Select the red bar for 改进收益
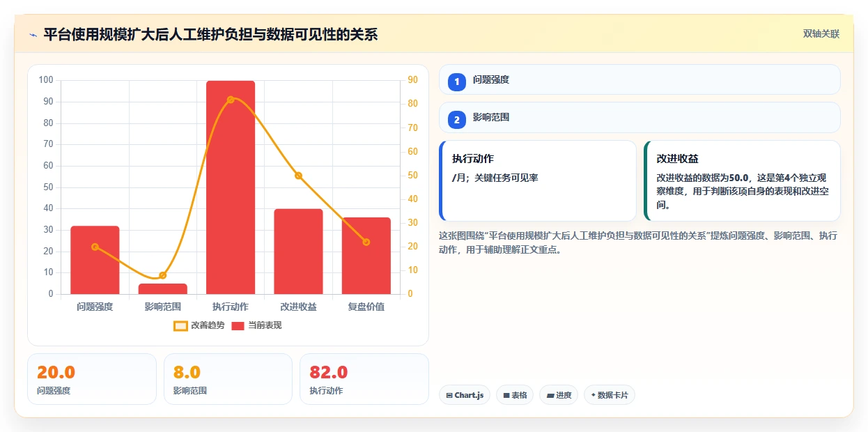The image size is (868, 432). click(298, 252)
